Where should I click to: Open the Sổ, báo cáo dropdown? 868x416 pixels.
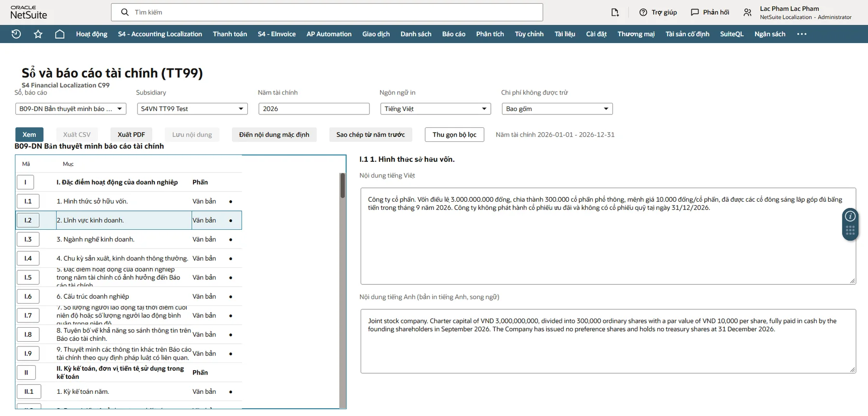tap(71, 109)
